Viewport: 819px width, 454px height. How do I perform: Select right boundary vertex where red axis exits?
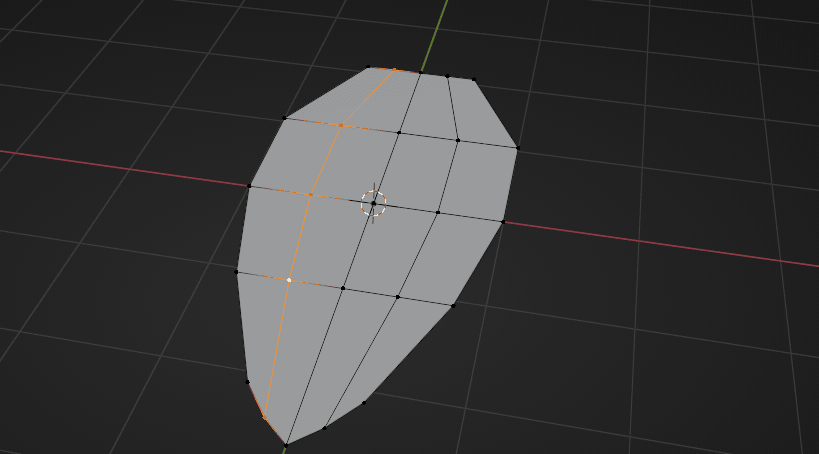503,222
